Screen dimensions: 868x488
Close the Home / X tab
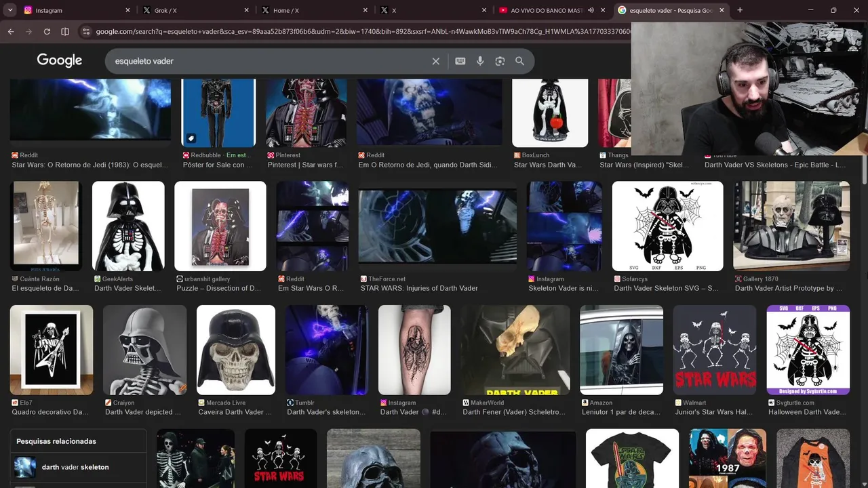pos(366,10)
